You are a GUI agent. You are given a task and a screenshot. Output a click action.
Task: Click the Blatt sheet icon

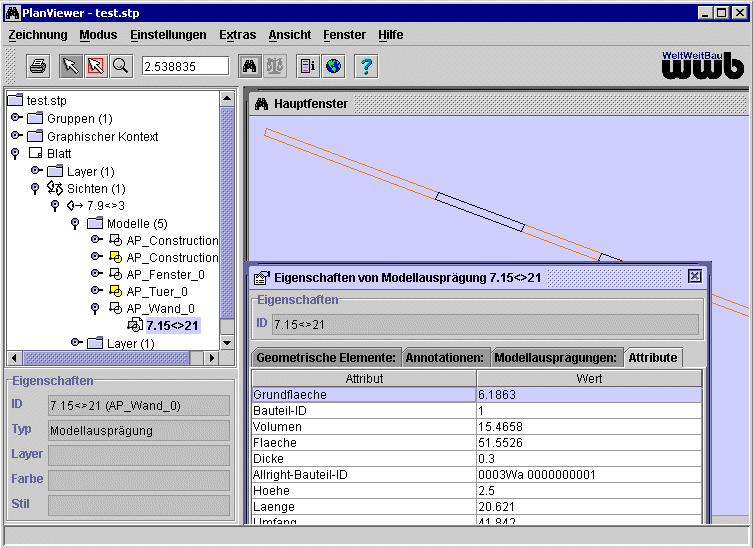36,153
